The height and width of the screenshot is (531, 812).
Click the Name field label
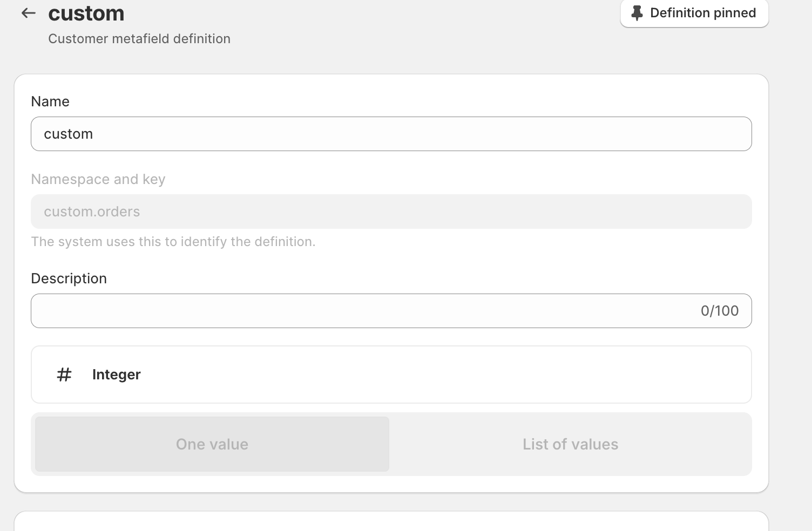tap(50, 101)
